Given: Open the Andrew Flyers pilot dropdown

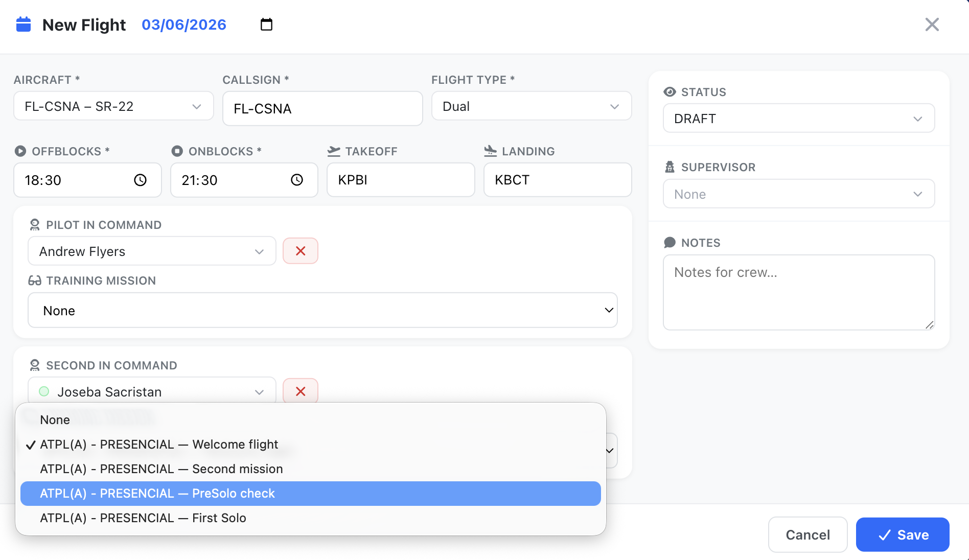Looking at the screenshot, I should pyautogui.click(x=152, y=251).
